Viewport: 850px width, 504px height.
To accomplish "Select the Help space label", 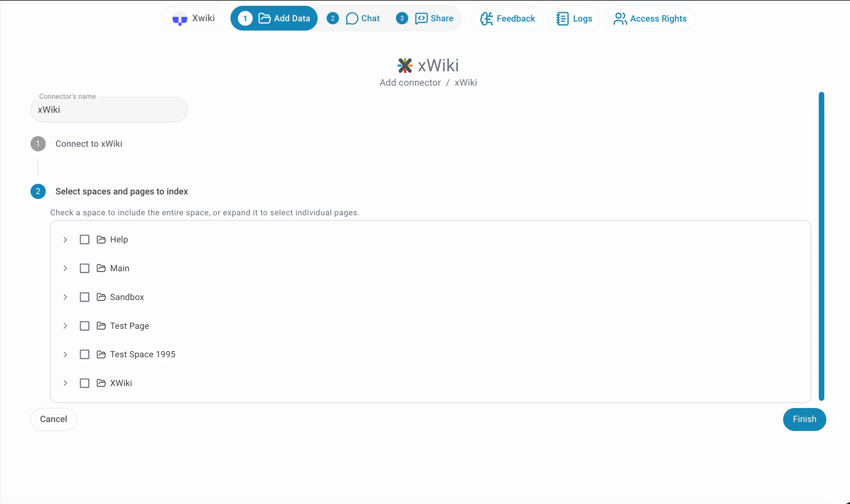I will (119, 239).
